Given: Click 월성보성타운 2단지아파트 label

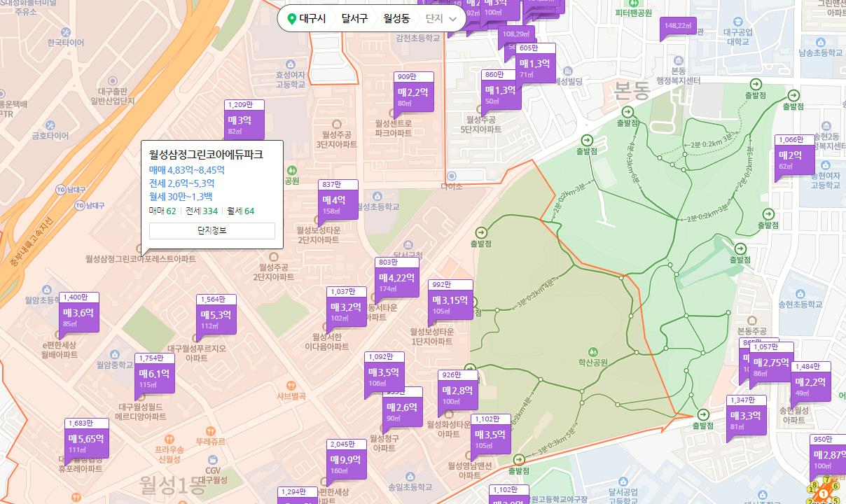Looking at the screenshot, I should click(319, 234).
